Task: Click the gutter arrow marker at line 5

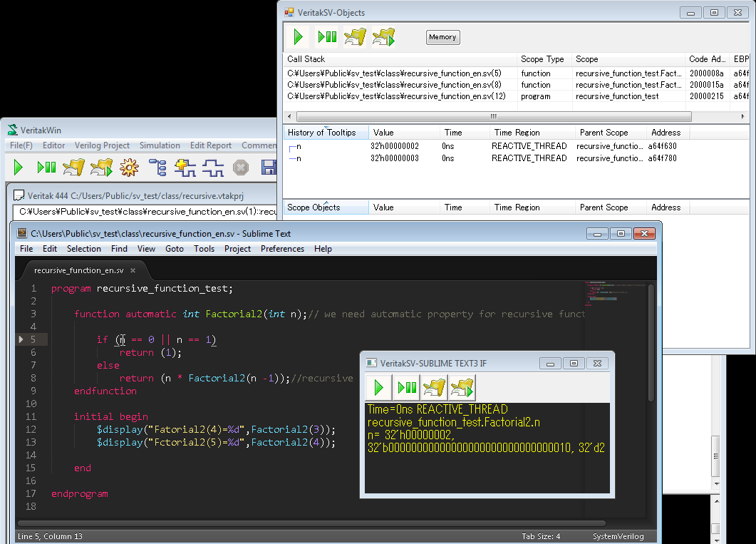Action: (x=21, y=339)
